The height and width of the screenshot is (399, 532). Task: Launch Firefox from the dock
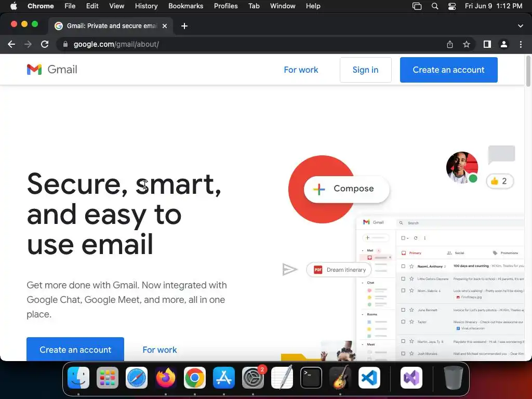[x=166, y=378]
